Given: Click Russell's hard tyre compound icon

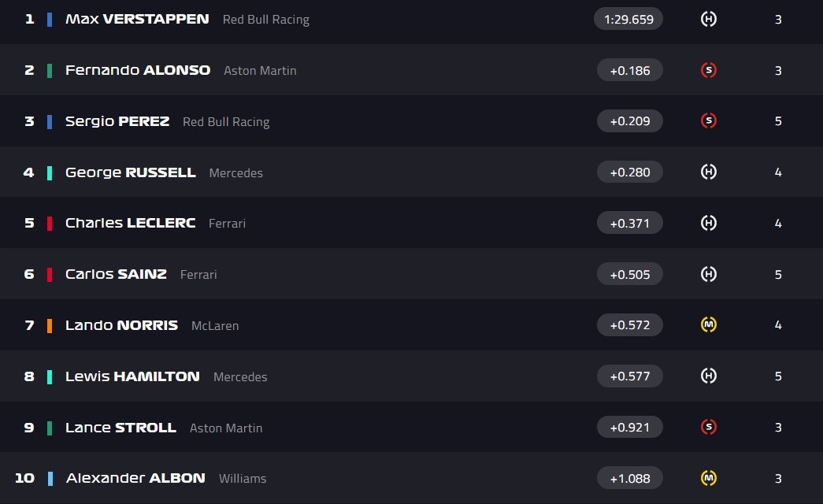Looking at the screenshot, I should point(708,172).
